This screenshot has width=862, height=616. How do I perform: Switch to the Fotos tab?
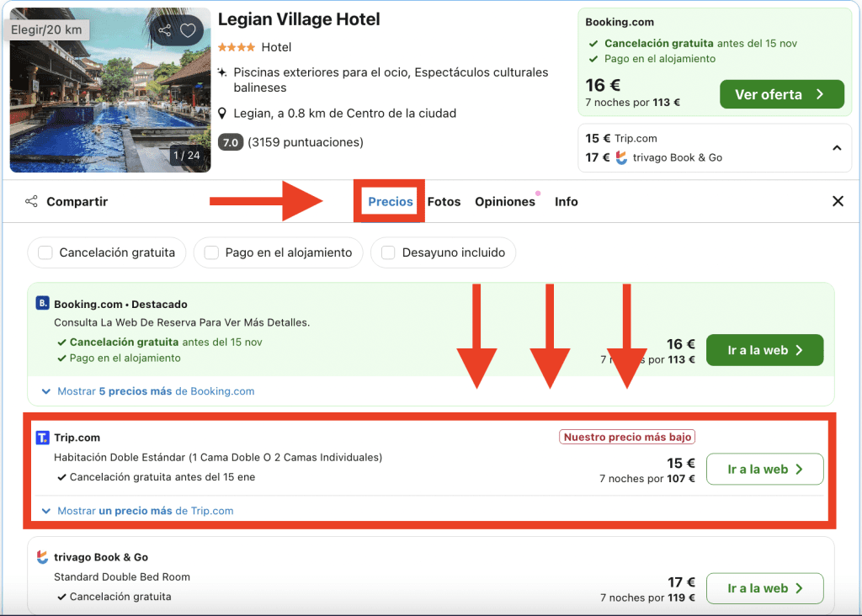point(444,202)
